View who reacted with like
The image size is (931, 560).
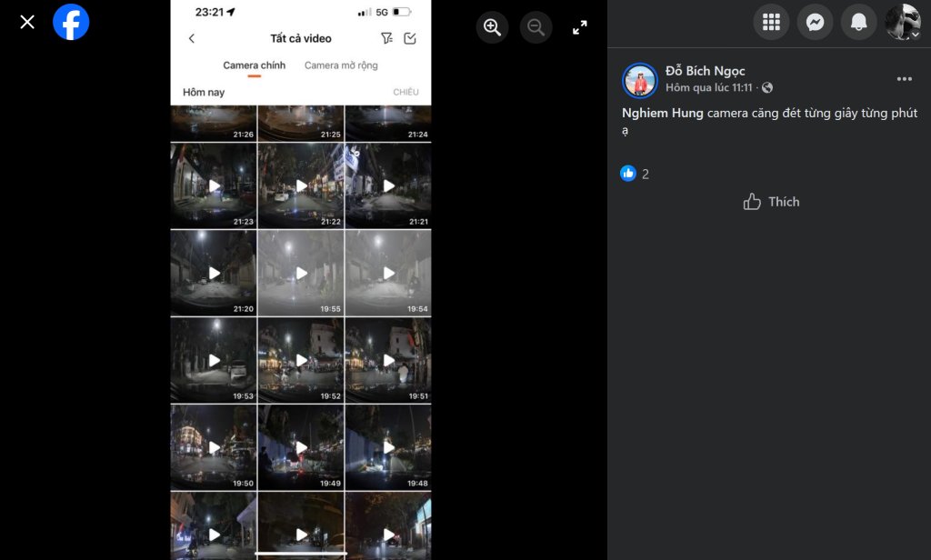pyautogui.click(x=636, y=174)
